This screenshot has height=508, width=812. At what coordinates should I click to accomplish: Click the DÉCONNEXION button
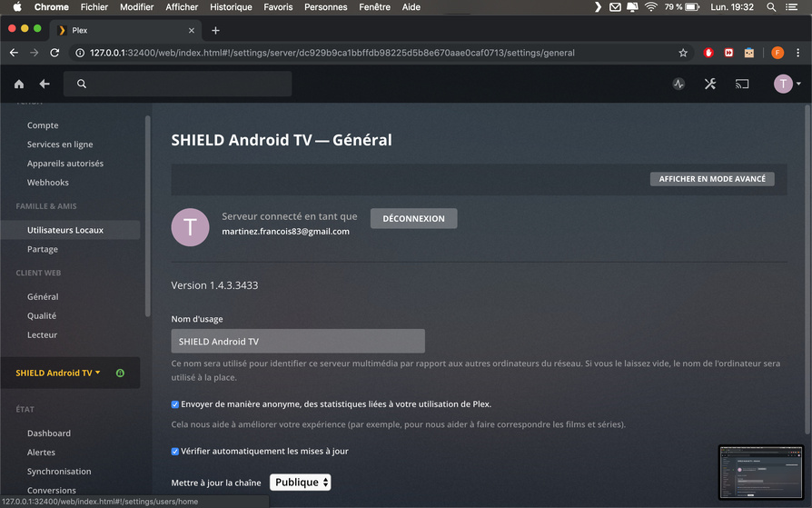click(414, 219)
